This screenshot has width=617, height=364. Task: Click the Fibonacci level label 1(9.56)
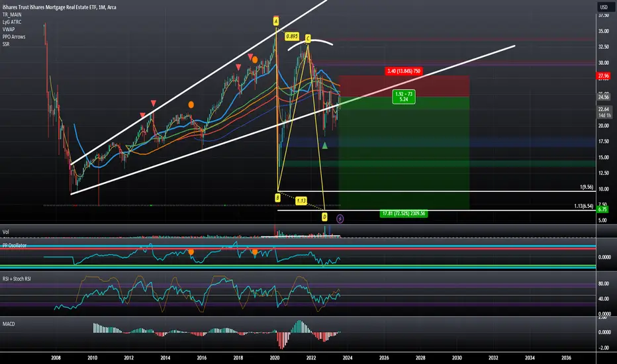tap(587, 187)
